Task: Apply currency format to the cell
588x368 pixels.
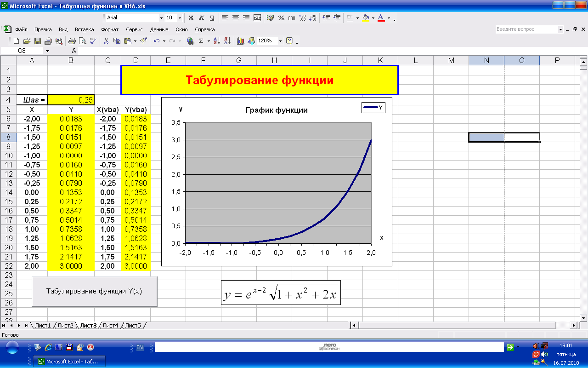Action: (x=271, y=18)
